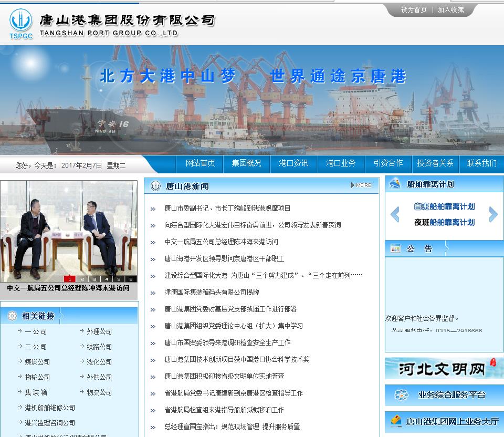Click previous arrow in 船舶靠离计划 panel
This screenshot has height=437, width=504.
pos(395,214)
